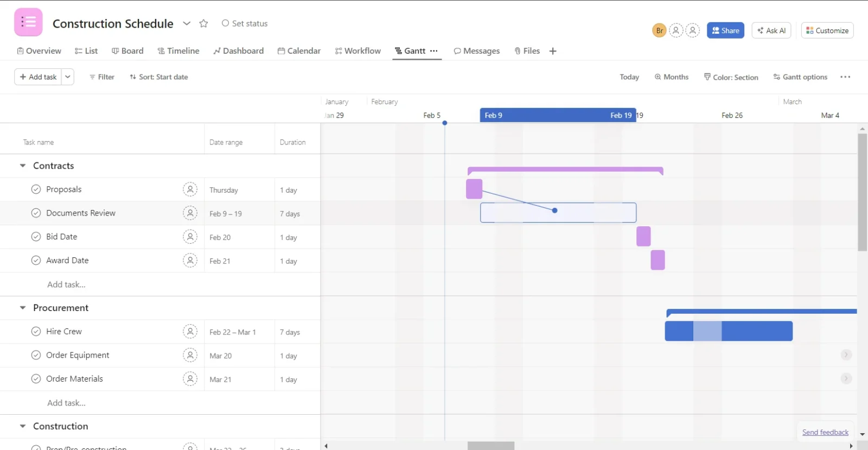The height and width of the screenshot is (450, 868).
Task: Assign Award Date via assignee icon
Action: pos(190,261)
